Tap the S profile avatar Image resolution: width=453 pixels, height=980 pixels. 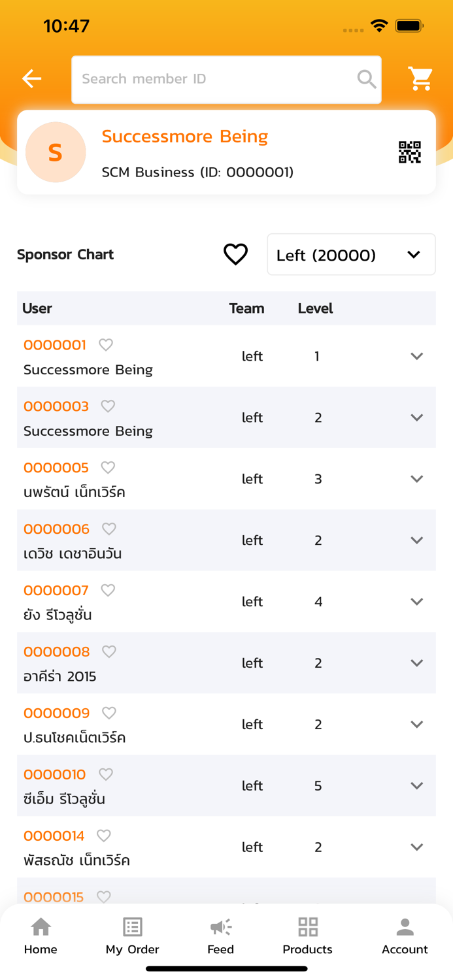pos(56,152)
